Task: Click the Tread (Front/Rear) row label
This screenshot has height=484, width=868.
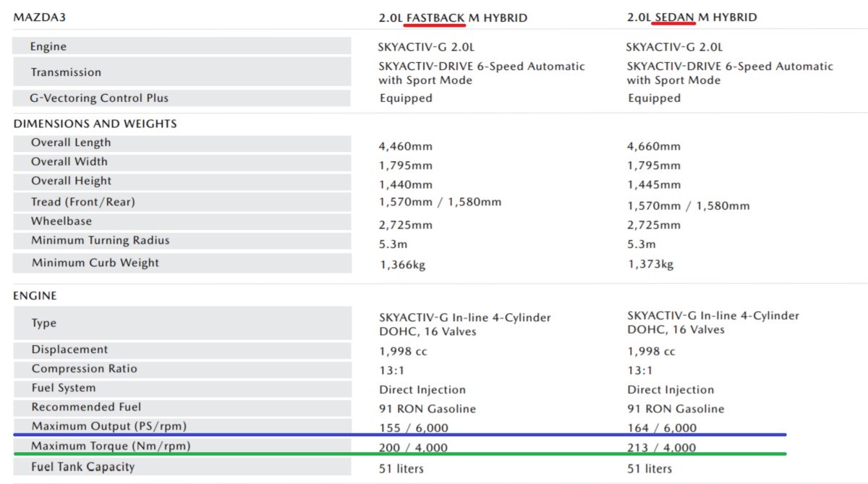Action: pyautogui.click(x=82, y=202)
